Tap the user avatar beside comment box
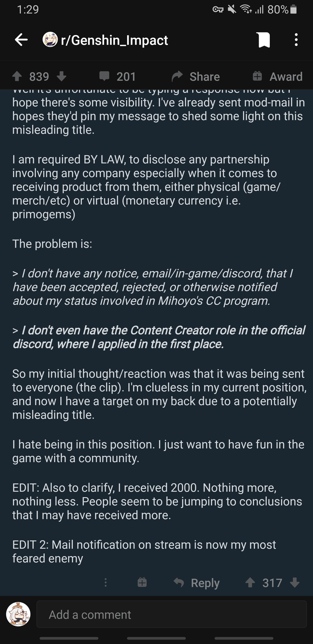The image size is (313, 644). [x=18, y=614]
